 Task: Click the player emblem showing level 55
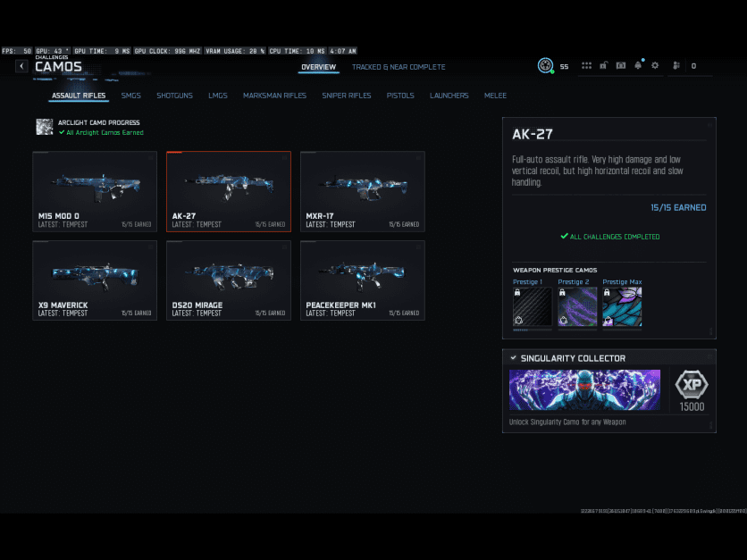click(x=545, y=65)
